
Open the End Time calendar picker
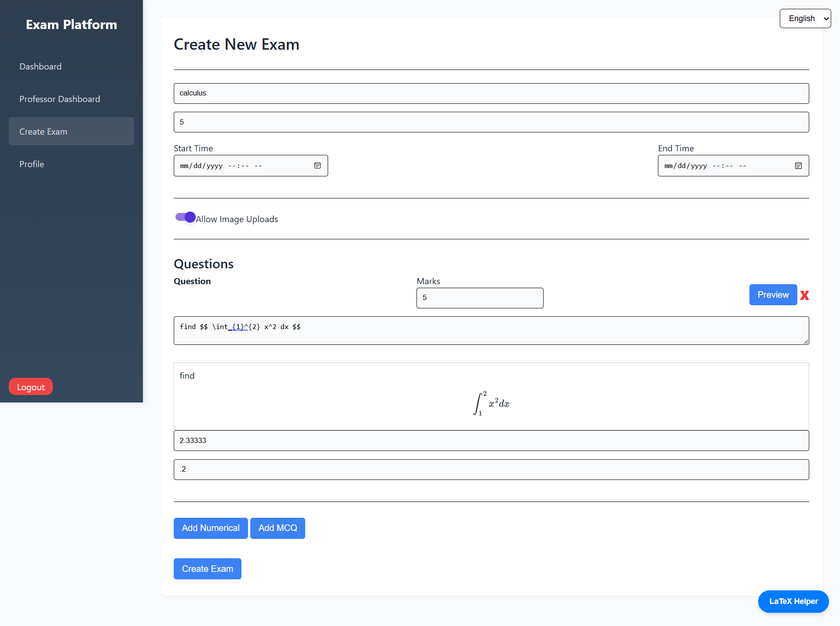(798, 165)
